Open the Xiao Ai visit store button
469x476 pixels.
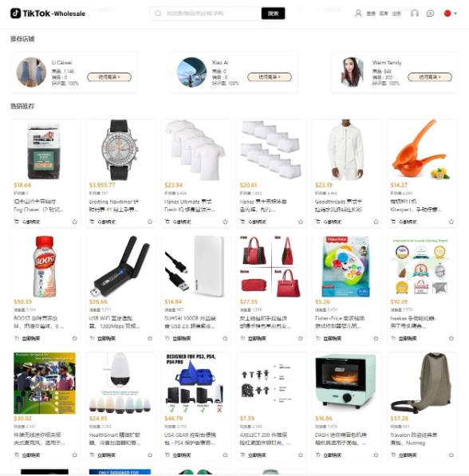pos(270,77)
